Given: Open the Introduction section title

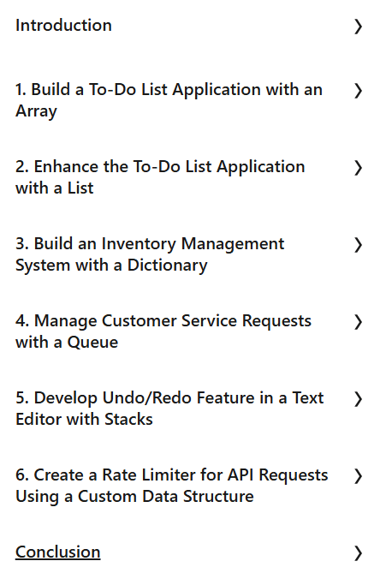Looking at the screenshot, I should pos(63,26).
